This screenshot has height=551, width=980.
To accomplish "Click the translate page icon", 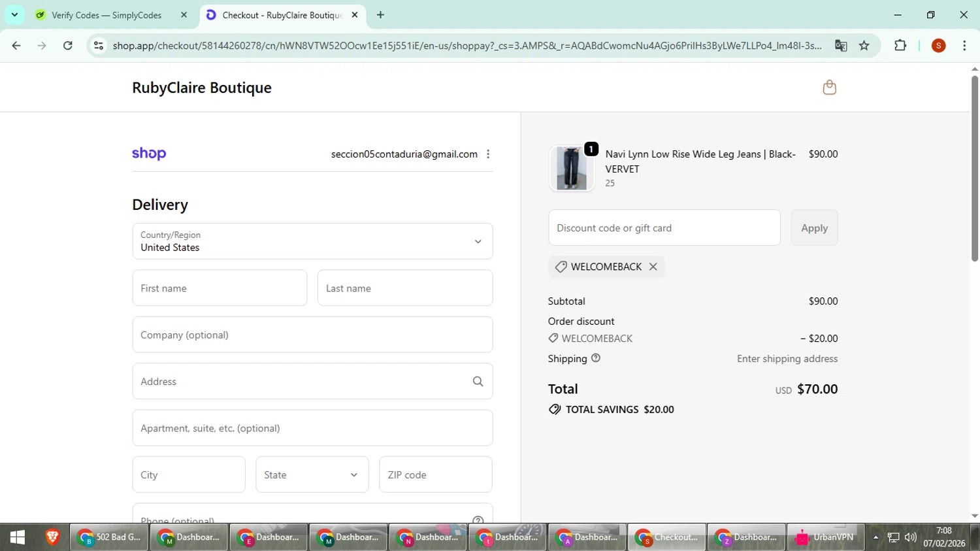I will tap(841, 45).
